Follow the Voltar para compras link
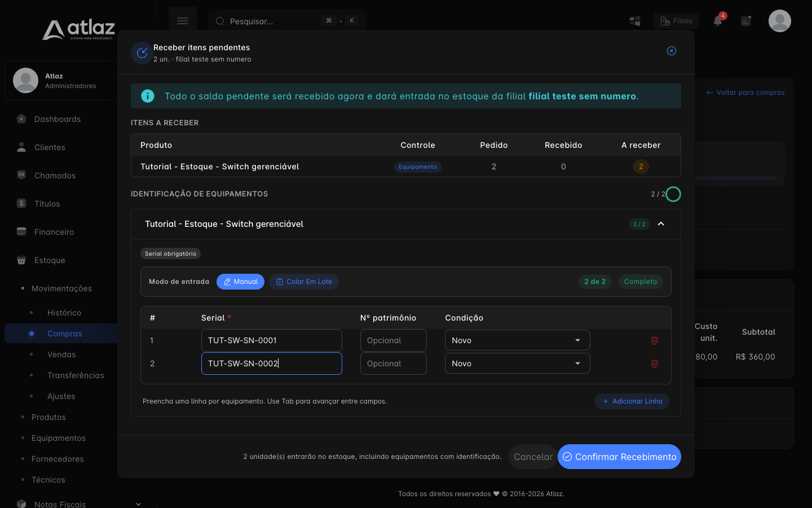The width and height of the screenshot is (812, 508). (745, 93)
